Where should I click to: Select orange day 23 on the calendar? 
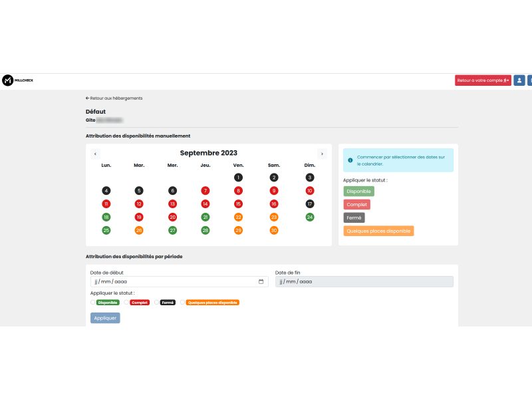(x=274, y=217)
